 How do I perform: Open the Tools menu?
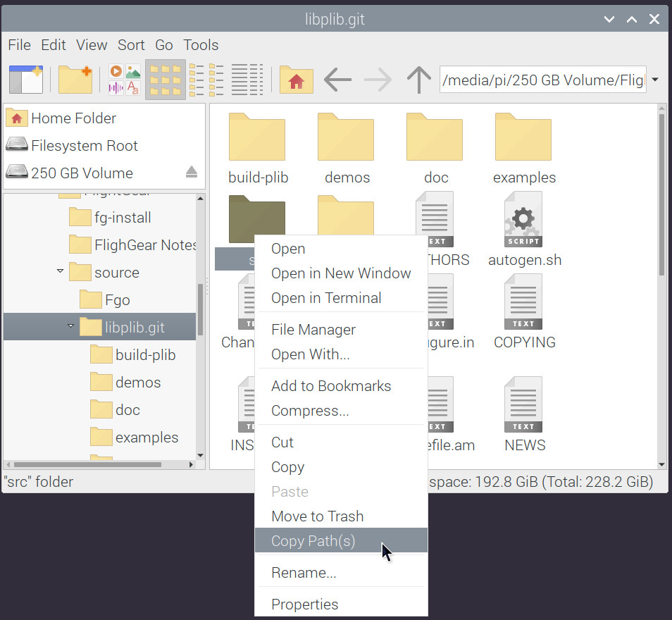(201, 45)
